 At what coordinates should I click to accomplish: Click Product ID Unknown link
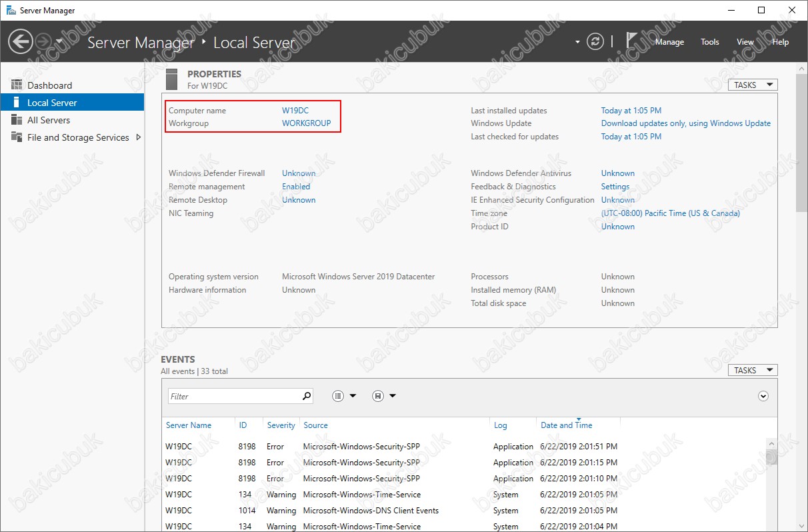tap(618, 227)
